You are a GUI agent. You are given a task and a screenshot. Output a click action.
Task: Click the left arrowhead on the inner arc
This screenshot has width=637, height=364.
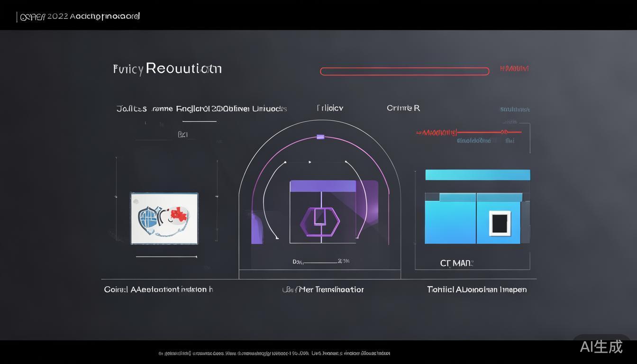click(285, 163)
